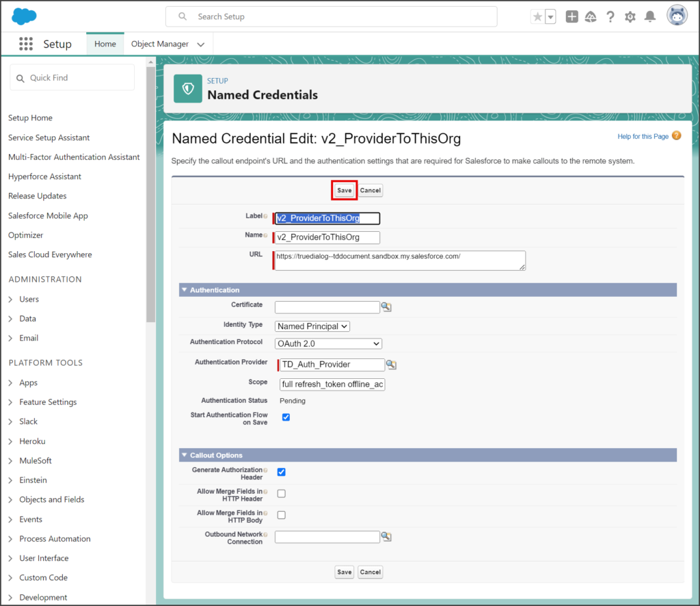Click the Label text field
Viewport: 700px width, 606px height.
point(327,218)
